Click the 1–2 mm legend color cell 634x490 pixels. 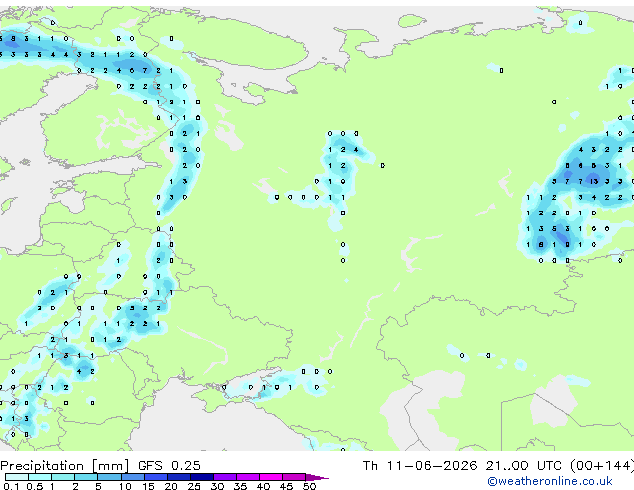click(x=63, y=477)
